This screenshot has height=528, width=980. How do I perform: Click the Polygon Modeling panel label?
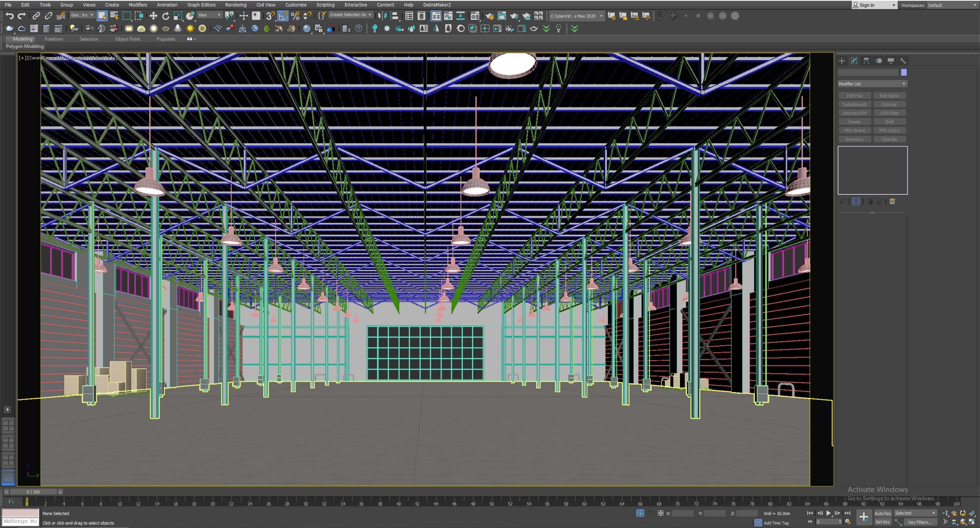tap(25, 46)
